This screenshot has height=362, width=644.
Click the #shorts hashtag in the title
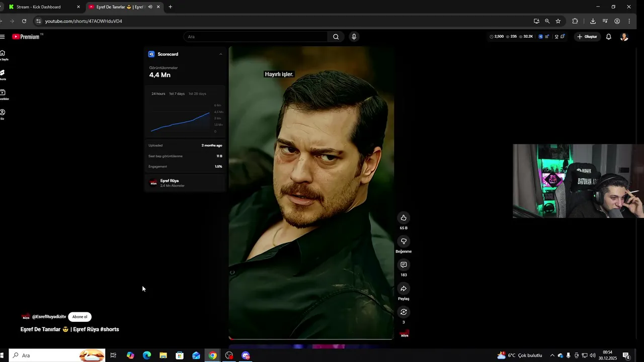pyautogui.click(x=110, y=329)
